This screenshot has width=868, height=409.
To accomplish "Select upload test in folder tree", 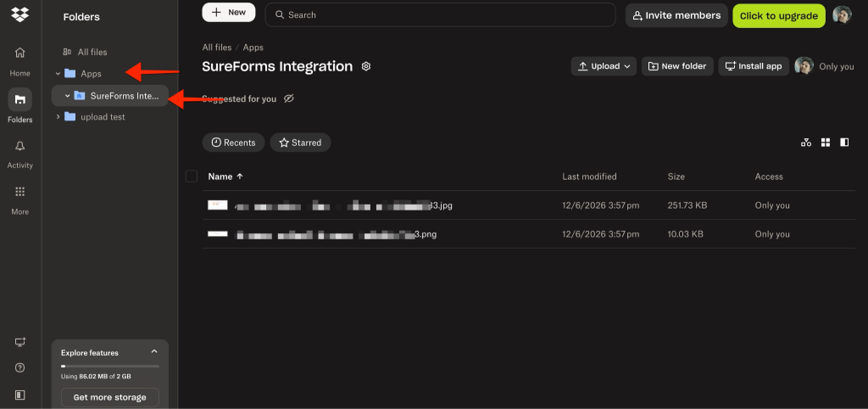I will tap(103, 117).
